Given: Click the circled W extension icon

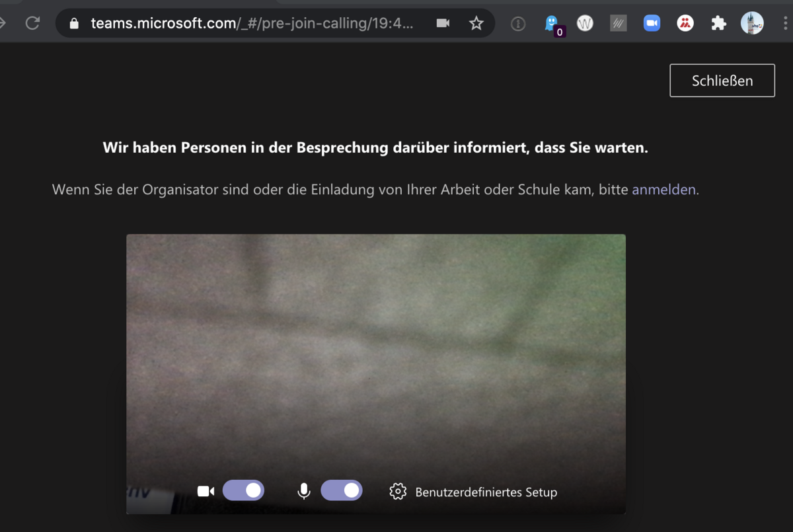Looking at the screenshot, I should point(585,24).
